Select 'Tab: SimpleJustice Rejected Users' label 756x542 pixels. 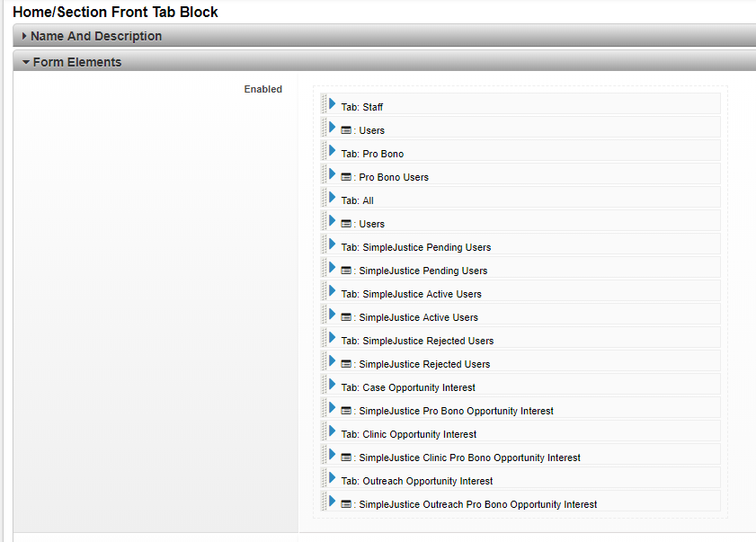point(417,341)
